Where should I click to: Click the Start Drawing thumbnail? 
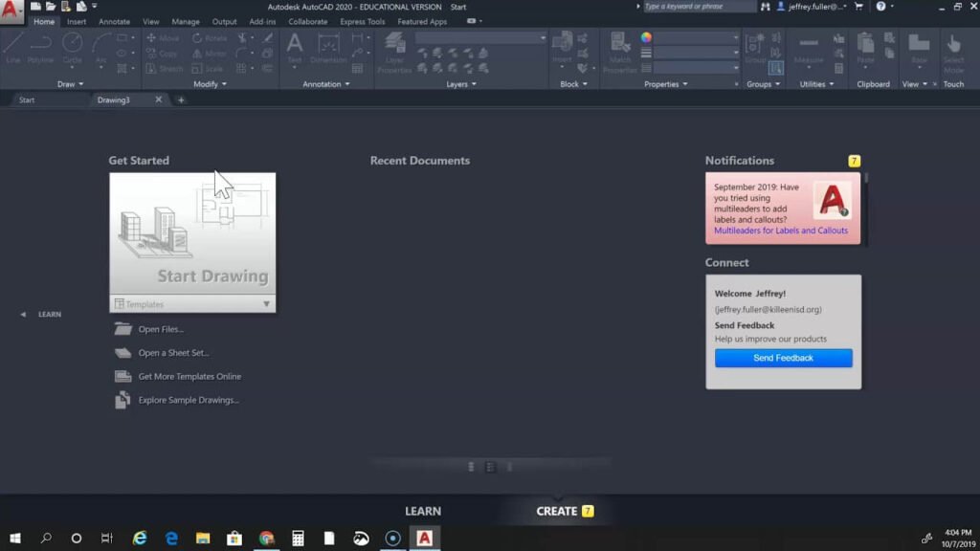[192, 233]
